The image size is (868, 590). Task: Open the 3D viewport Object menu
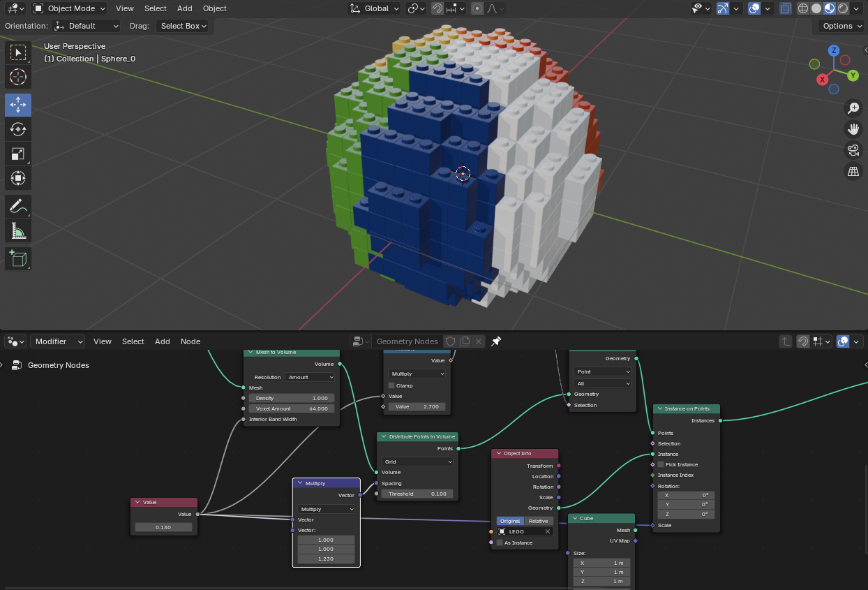pyautogui.click(x=215, y=8)
